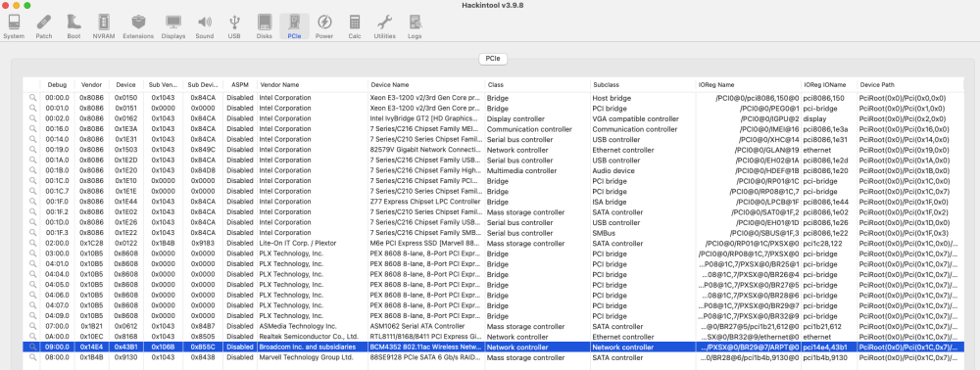
Task: Open the Disks toolbar section
Action: [265, 26]
